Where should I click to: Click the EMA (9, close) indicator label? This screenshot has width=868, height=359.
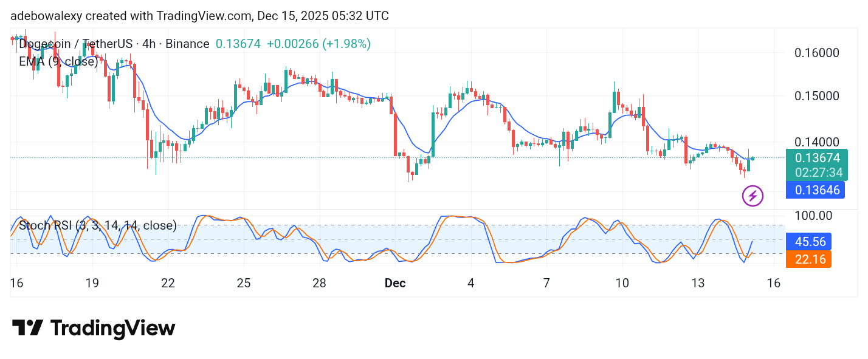[58, 61]
